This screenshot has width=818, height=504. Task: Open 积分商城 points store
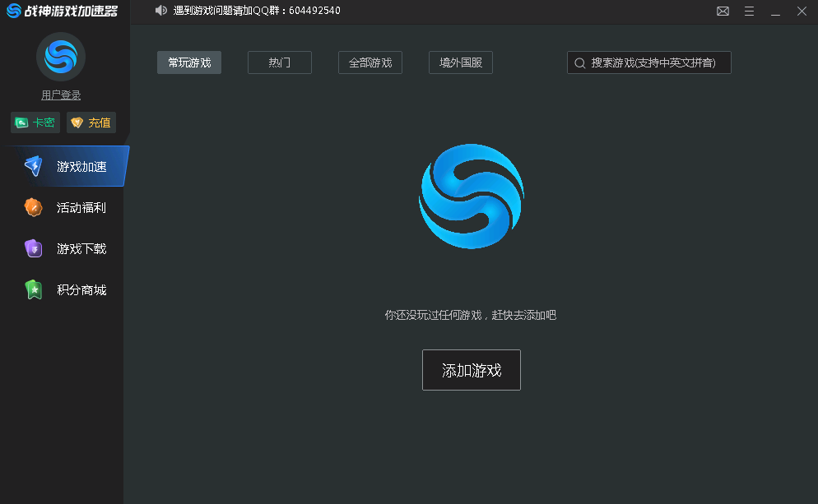(x=65, y=289)
